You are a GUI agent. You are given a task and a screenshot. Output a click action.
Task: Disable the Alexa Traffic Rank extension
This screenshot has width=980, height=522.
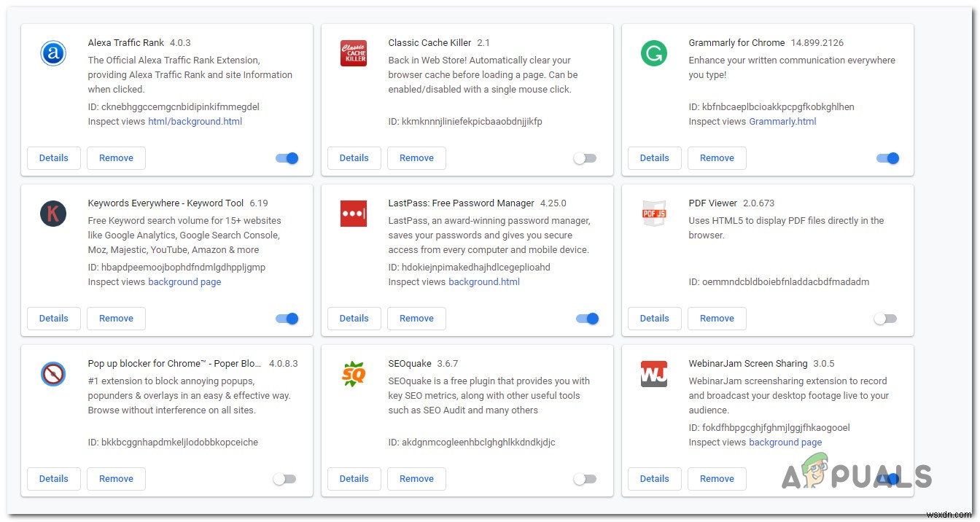287,157
